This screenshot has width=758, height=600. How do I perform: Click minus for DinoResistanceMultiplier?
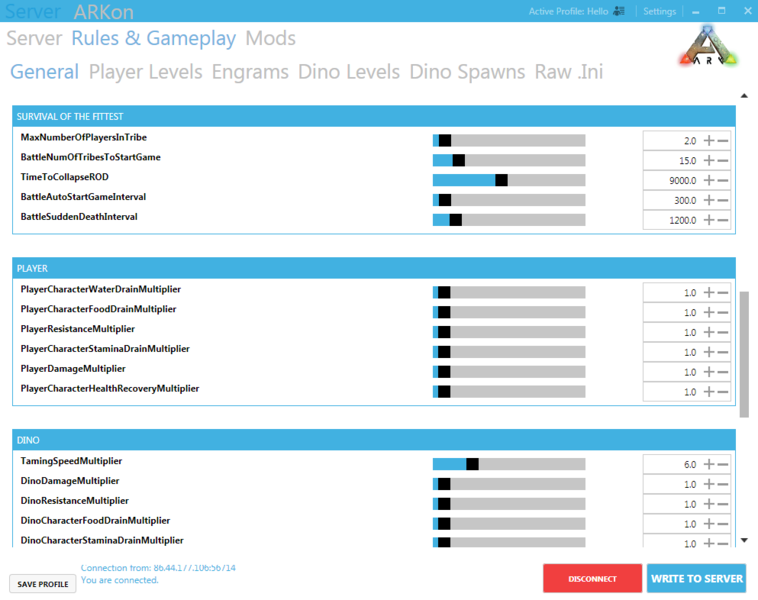coord(723,504)
